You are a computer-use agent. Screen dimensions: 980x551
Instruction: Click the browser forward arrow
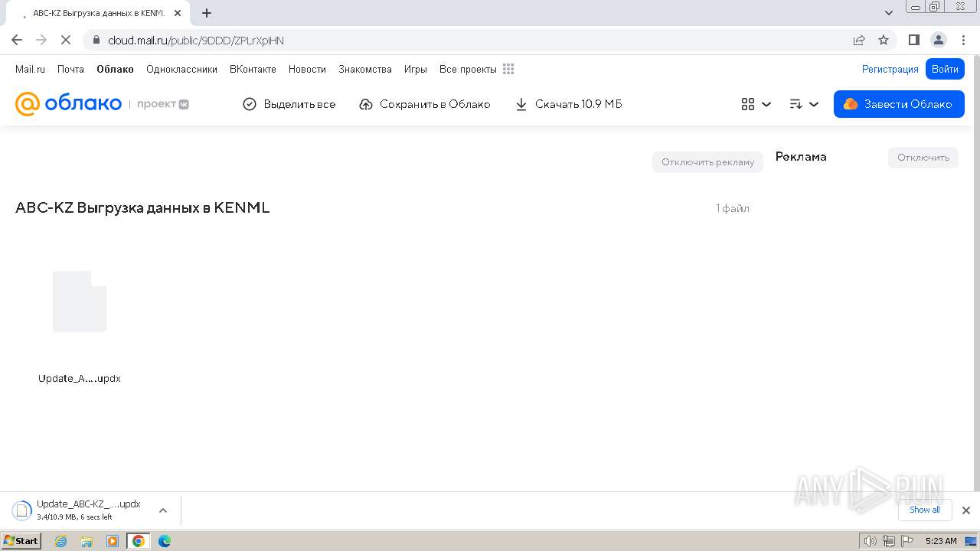click(41, 40)
